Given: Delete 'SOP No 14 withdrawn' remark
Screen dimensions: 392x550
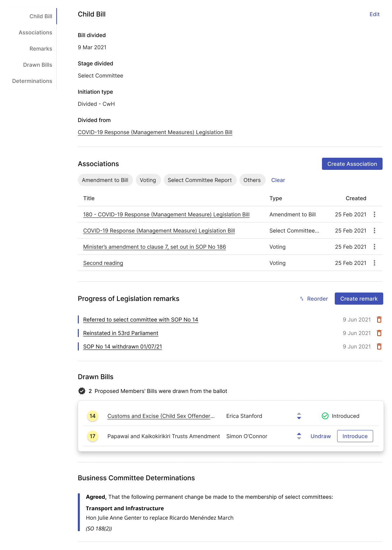Looking at the screenshot, I should [379, 346].
